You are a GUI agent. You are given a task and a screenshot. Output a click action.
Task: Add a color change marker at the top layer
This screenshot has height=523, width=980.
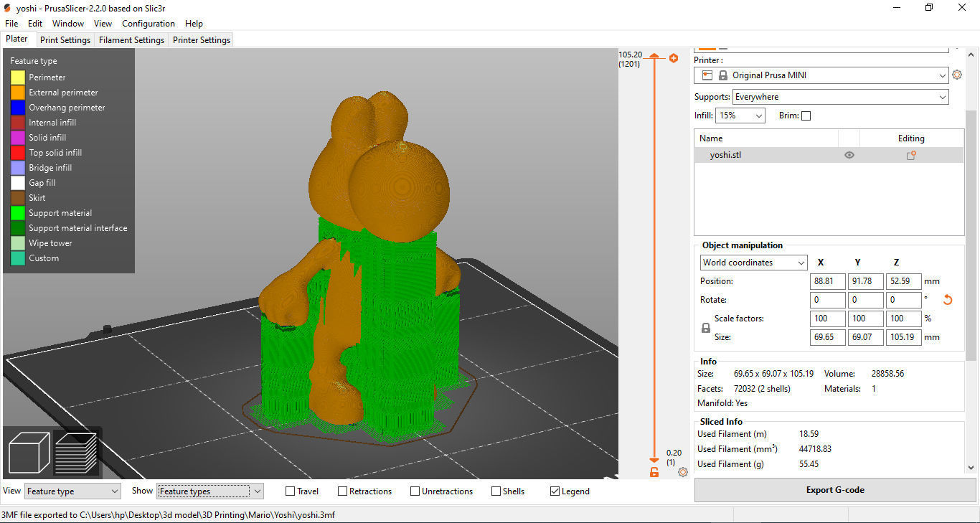tap(674, 58)
